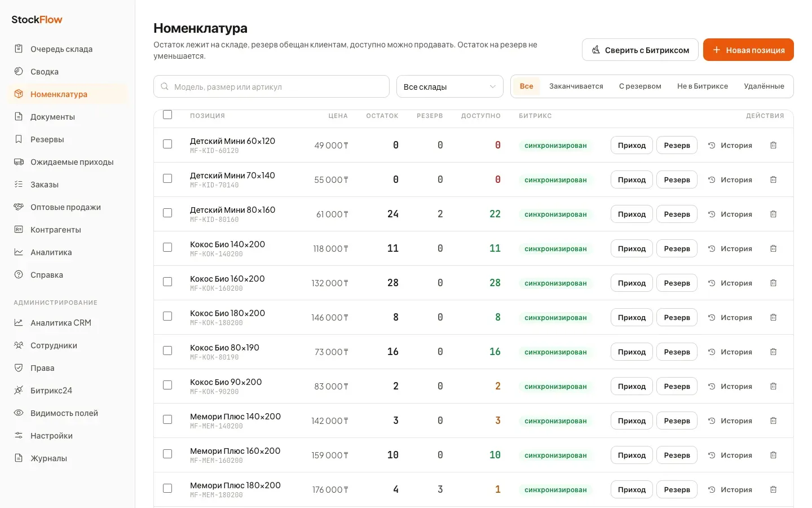Viewport: 812px width, 508px height.
Task: Open the Удалённые filter tab
Action: coord(764,86)
